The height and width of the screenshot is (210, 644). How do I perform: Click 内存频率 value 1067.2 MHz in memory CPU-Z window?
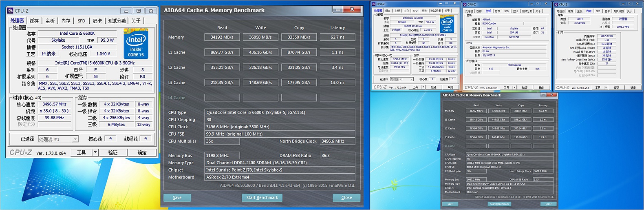[606, 36]
